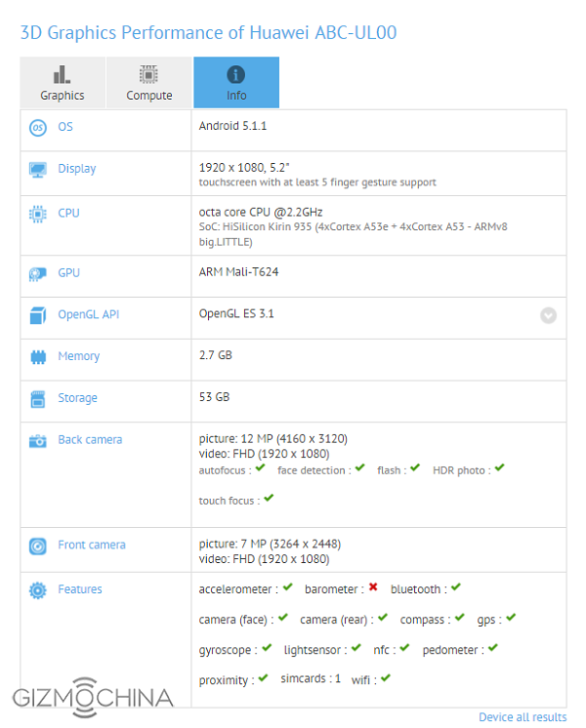Click the 'ARM Mali-T624' value
Image resolution: width=586 pixels, height=728 pixels.
(x=239, y=272)
